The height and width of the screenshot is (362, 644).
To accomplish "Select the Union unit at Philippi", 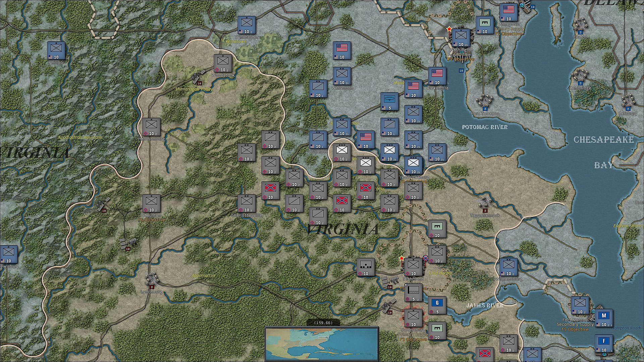I will 56,50.
